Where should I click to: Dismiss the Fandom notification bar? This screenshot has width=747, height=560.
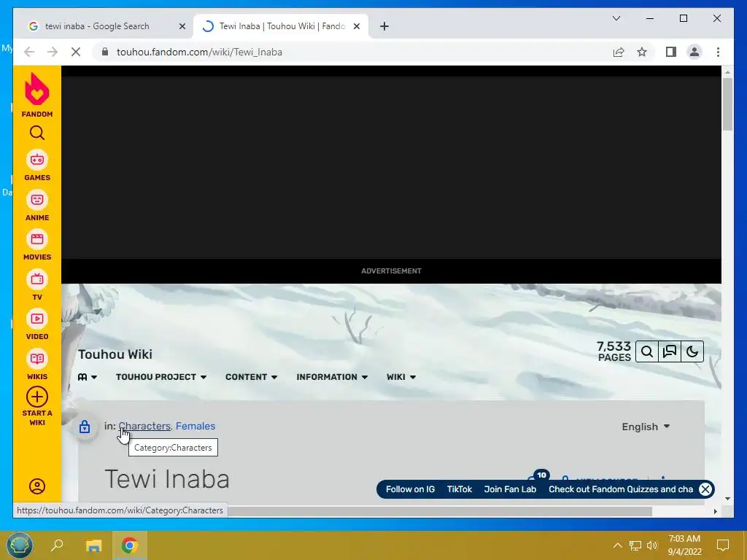pos(705,489)
